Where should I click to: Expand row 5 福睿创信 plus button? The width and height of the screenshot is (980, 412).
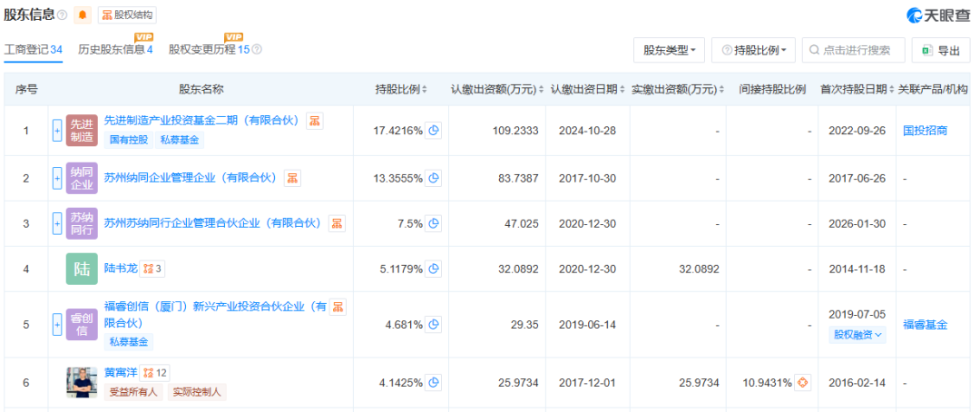57,325
